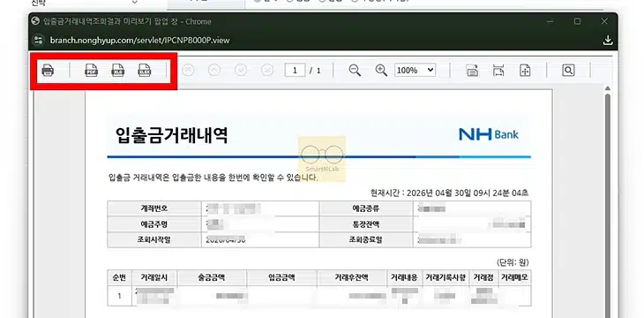The image size is (644, 318).
Task: Click the 입금금액 column header
Action: pos(281,277)
